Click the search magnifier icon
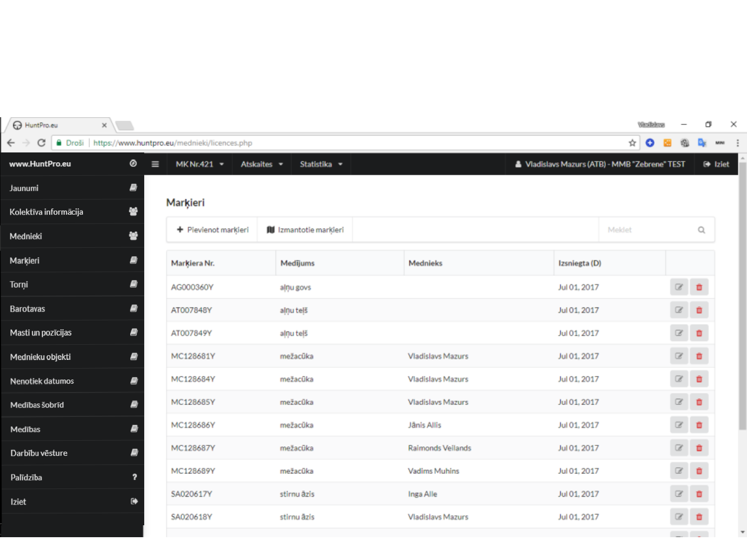The image size is (747, 560). tap(701, 230)
